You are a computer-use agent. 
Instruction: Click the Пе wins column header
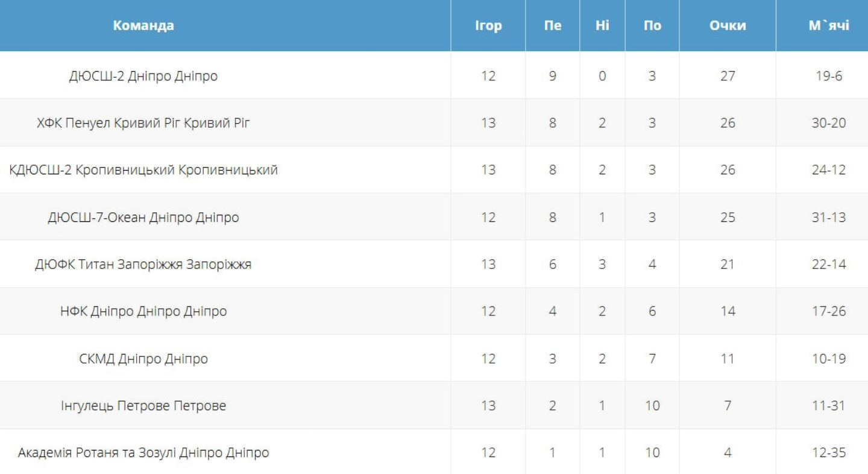[x=552, y=25]
